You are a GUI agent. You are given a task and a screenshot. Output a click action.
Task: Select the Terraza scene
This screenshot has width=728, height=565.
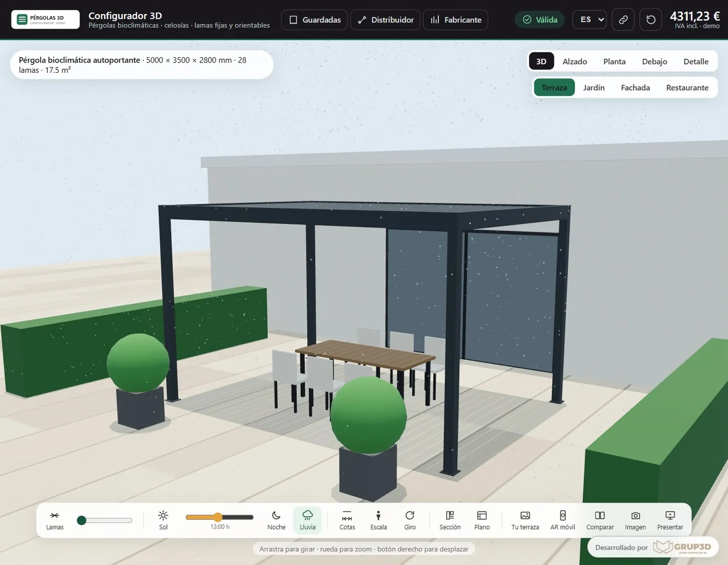[554, 87]
